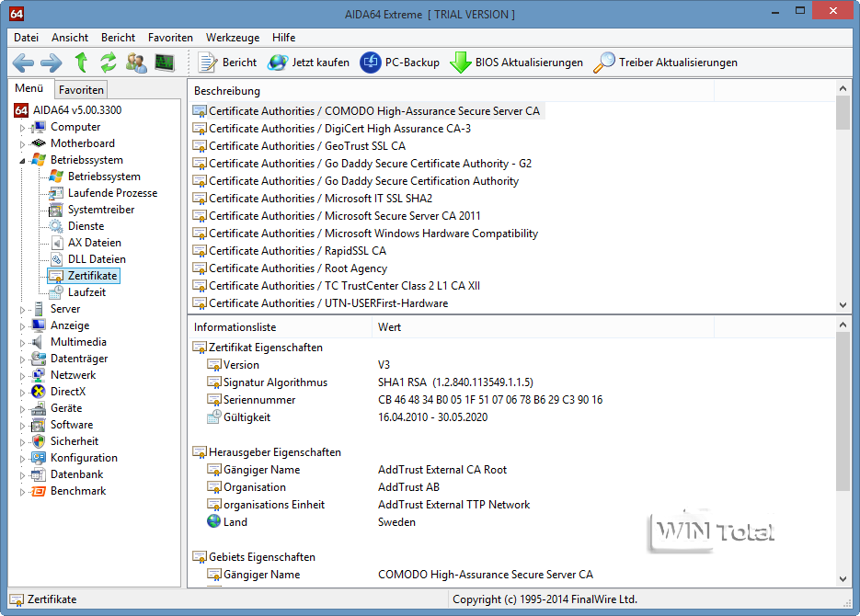This screenshot has width=860, height=616.
Task: Click Jetzt kaufen toolbar button
Action: [x=308, y=63]
